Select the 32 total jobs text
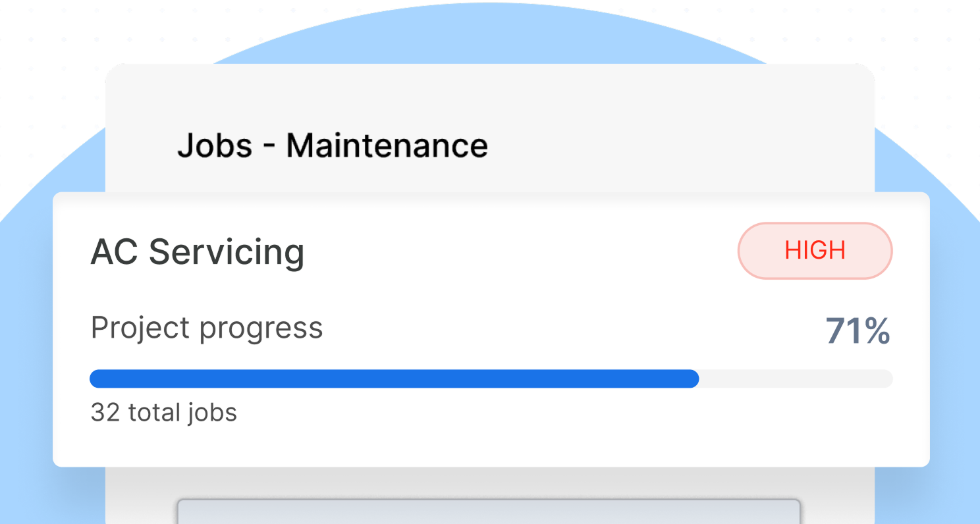The image size is (980, 524). pyautogui.click(x=163, y=413)
